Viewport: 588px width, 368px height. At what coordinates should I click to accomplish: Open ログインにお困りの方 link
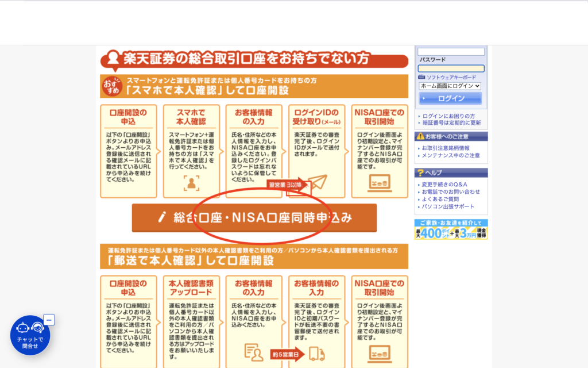448,116
